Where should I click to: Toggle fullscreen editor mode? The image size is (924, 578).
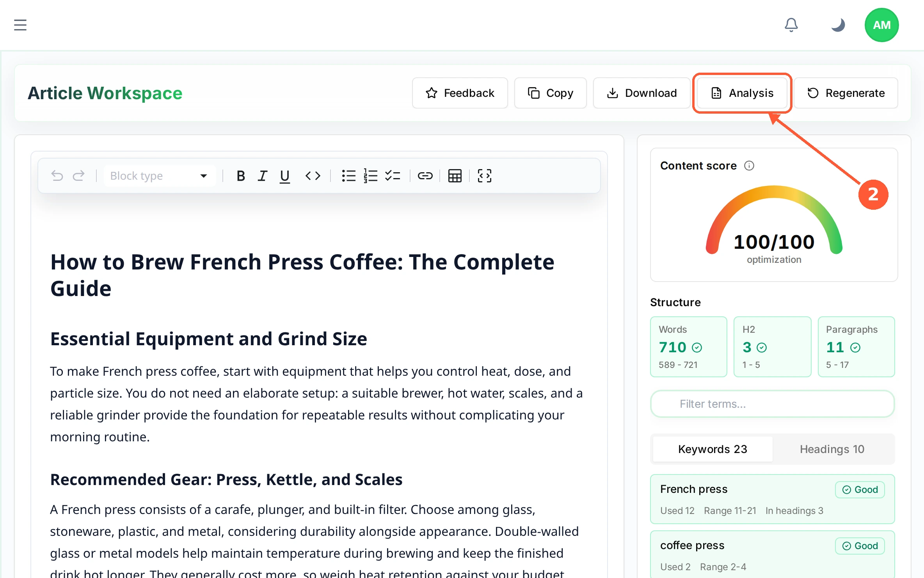pyautogui.click(x=484, y=176)
